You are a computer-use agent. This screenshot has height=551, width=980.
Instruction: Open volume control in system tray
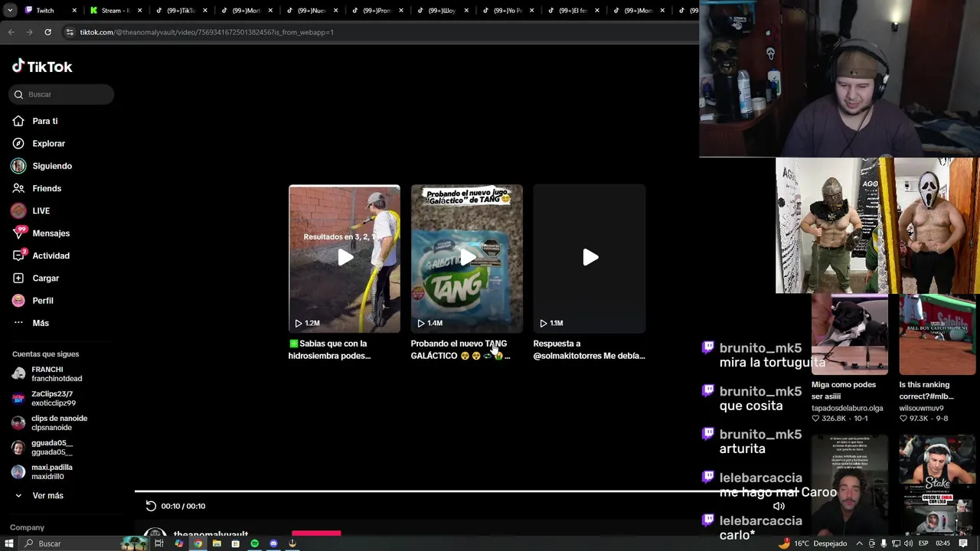click(x=907, y=543)
